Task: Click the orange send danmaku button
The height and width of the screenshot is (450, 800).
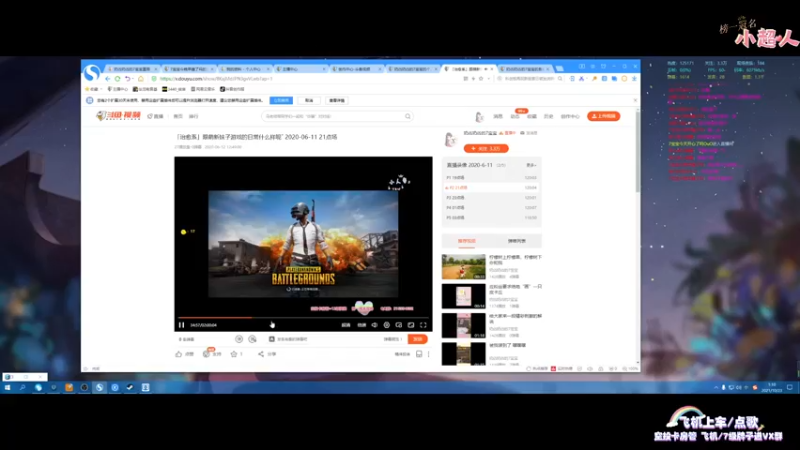Action: point(417,339)
